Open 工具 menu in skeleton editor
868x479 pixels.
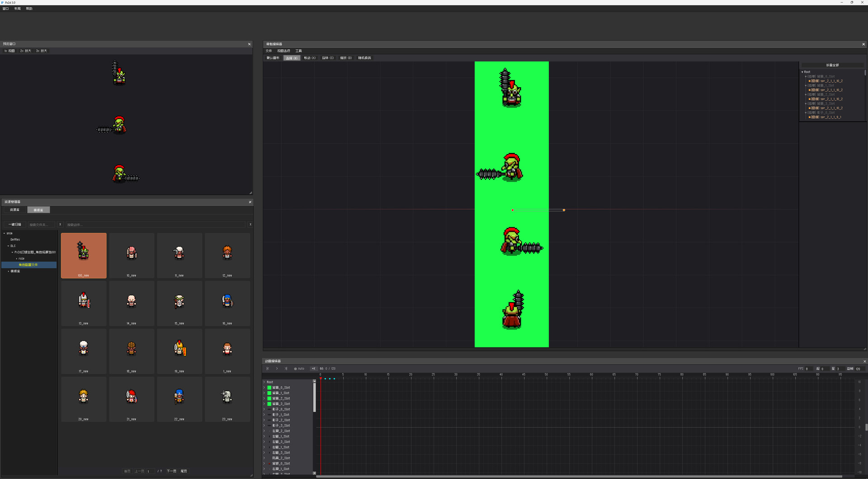point(298,51)
